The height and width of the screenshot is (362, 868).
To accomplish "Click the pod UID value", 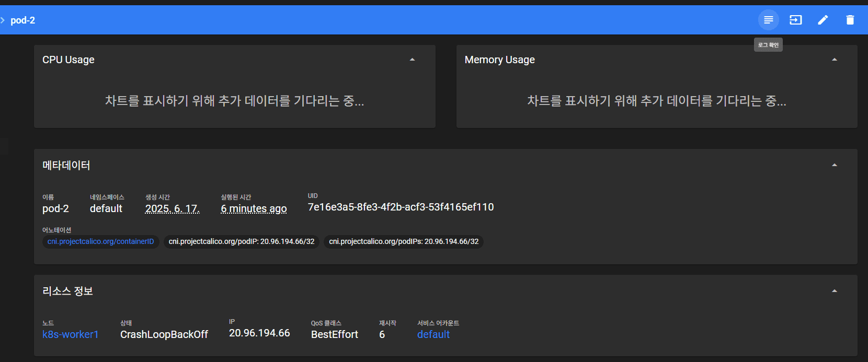I will pos(401,207).
